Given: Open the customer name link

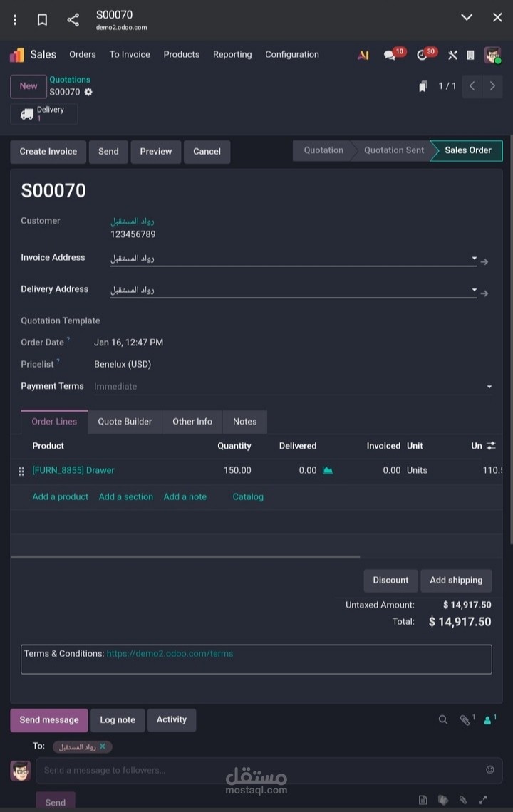Looking at the screenshot, I should [x=132, y=221].
